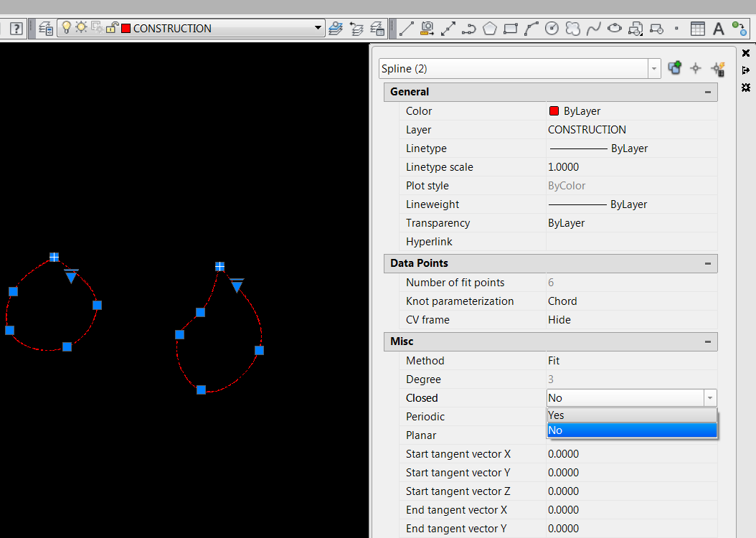Click the End tangent vector Y value
756x538 pixels.
632,529
